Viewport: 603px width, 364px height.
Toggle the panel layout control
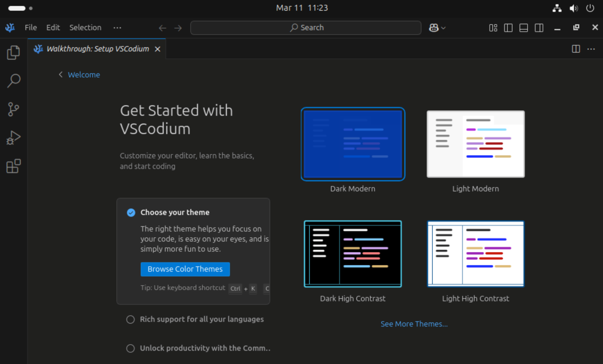point(524,28)
